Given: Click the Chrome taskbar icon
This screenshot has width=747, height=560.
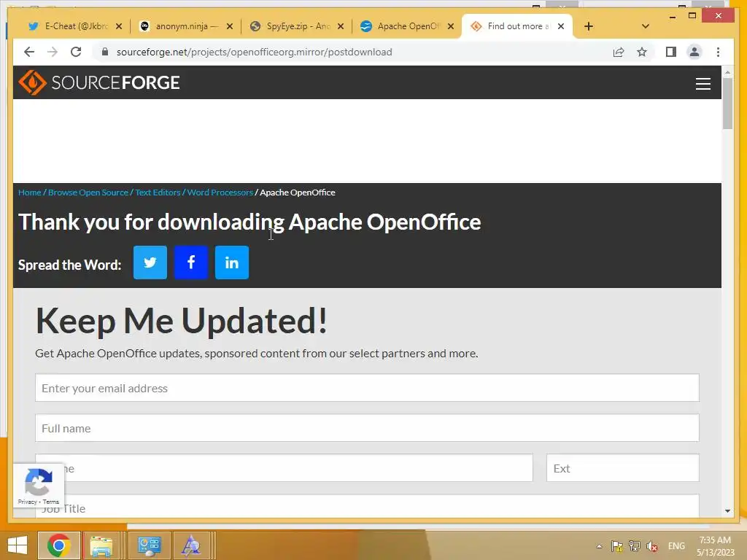Looking at the screenshot, I should [58, 545].
